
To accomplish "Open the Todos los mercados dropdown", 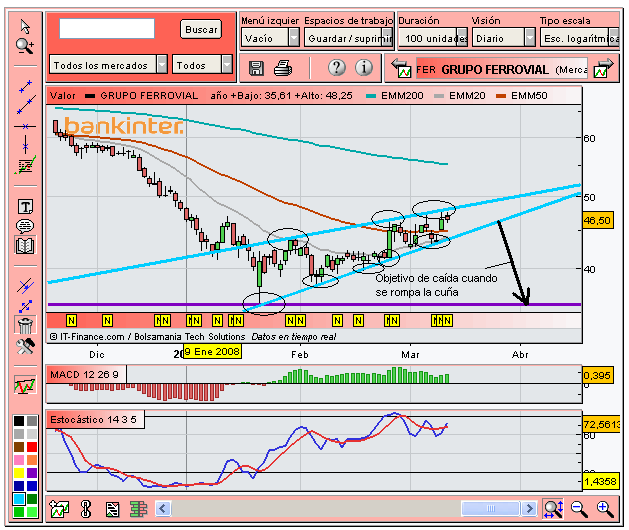I will (x=108, y=65).
